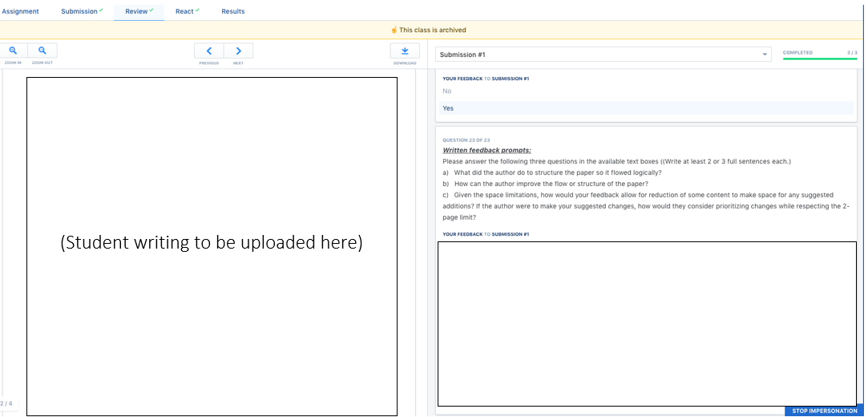Image resolution: width=868 pixels, height=417 pixels.
Task: Open the Assignment tab
Action: [20, 11]
